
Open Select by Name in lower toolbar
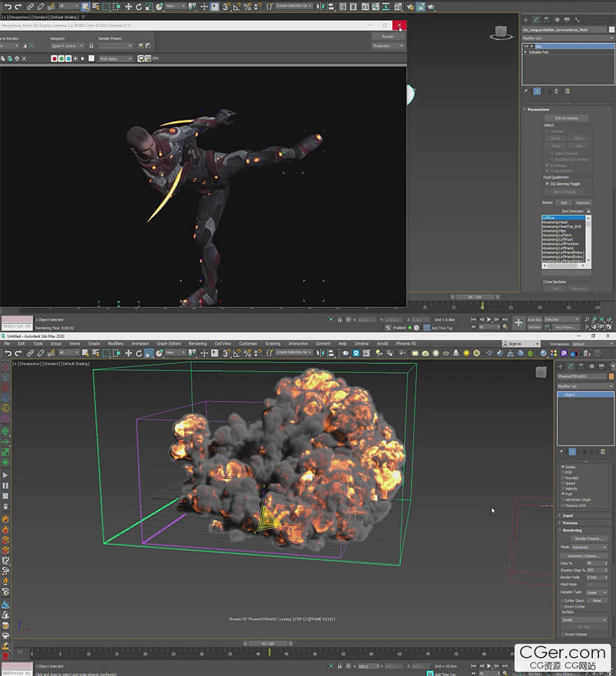(95, 353)
